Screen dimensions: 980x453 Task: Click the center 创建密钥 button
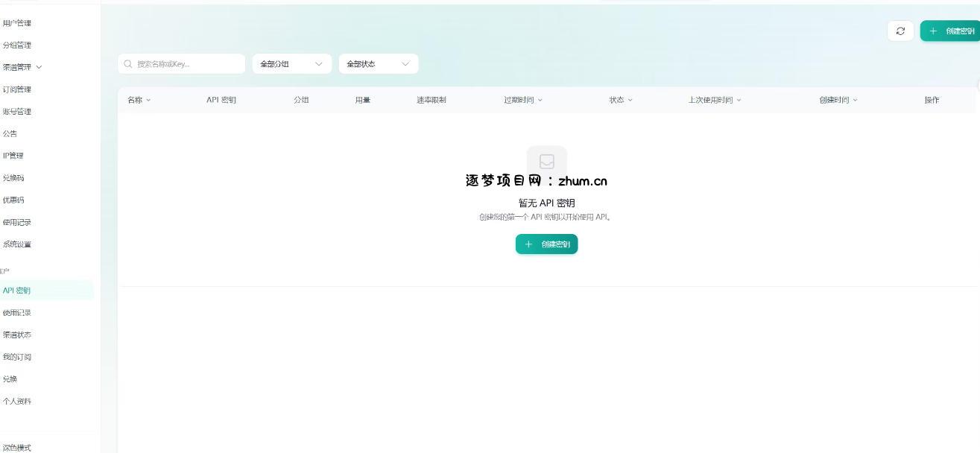coord(547,244)
